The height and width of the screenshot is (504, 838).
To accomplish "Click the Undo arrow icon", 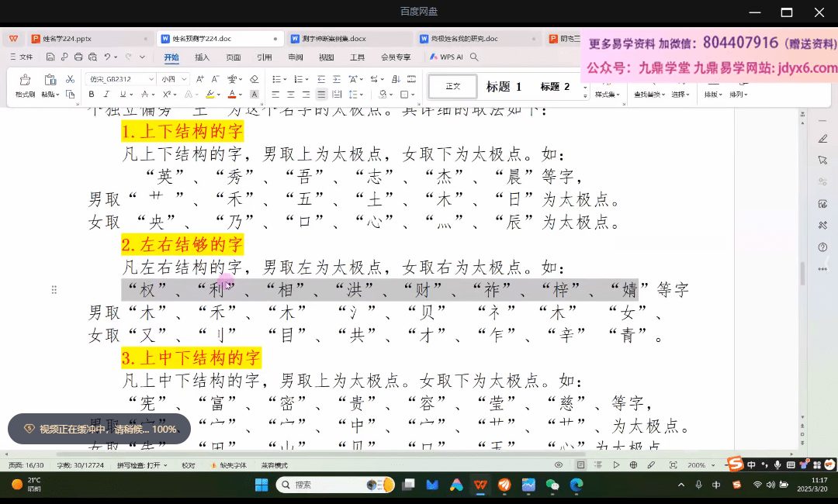I will click(107, 57).
